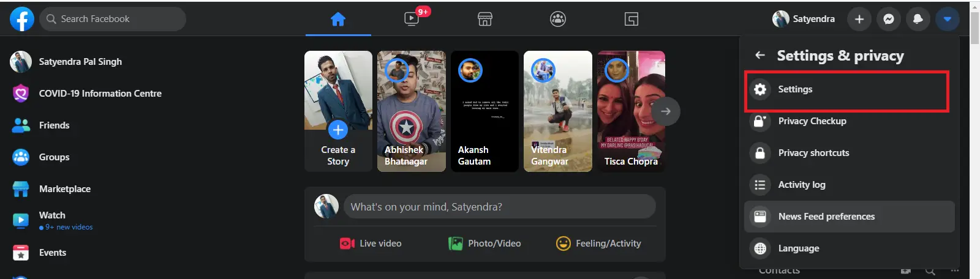
Task: Click the Facebook logo icon
Action: click(22, 19)
